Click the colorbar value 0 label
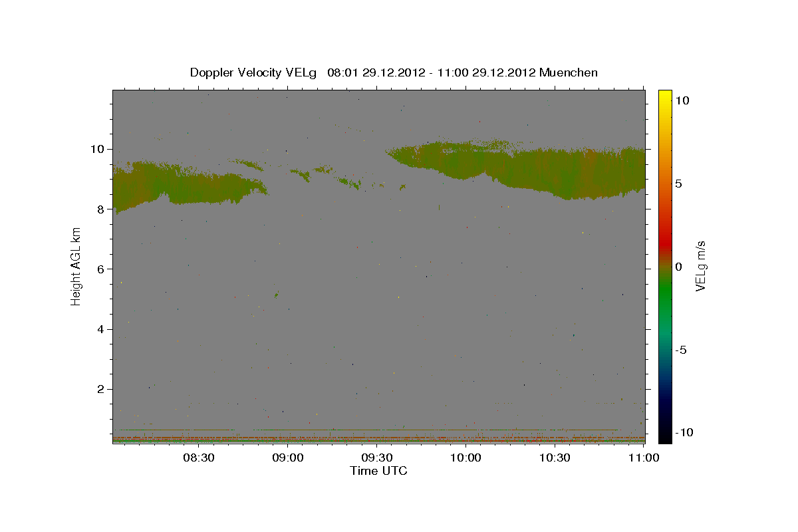Viewport: 798px width, 532px height. pyautogui.click(x=678, y=267)
